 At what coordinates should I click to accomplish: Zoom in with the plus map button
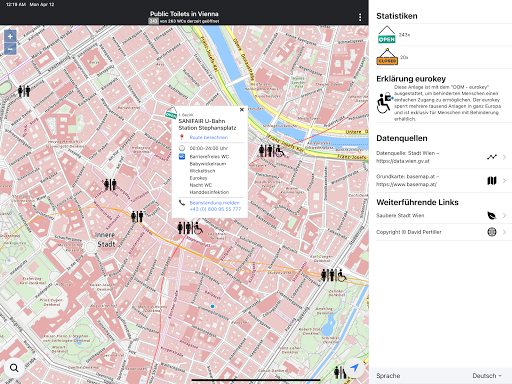point(10,36)
